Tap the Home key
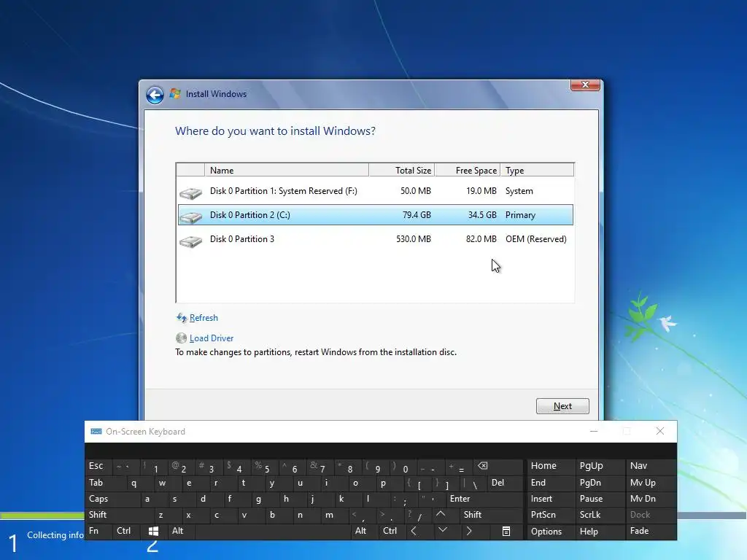Viewport: 747px width, 560px height. tap(551, 466)
